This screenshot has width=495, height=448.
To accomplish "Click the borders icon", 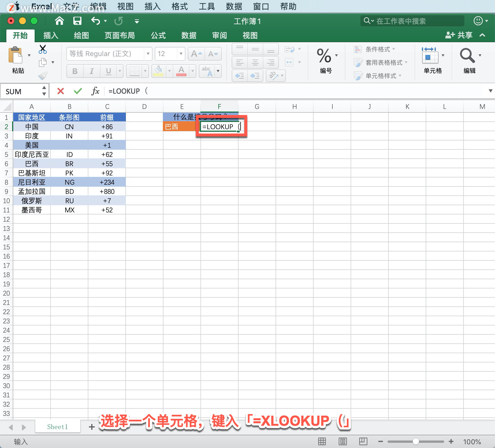I will [134, 71].
